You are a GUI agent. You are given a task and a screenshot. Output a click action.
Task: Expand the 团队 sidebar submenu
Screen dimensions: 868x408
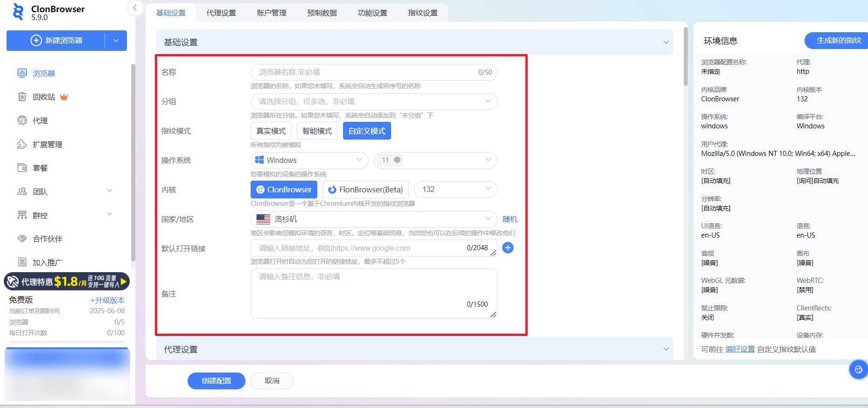110,190
